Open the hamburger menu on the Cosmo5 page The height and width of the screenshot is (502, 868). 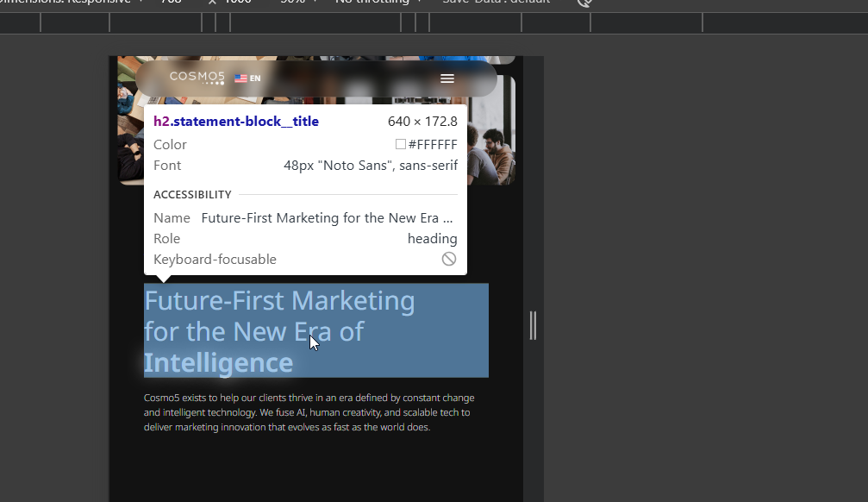tap(446, 78)
